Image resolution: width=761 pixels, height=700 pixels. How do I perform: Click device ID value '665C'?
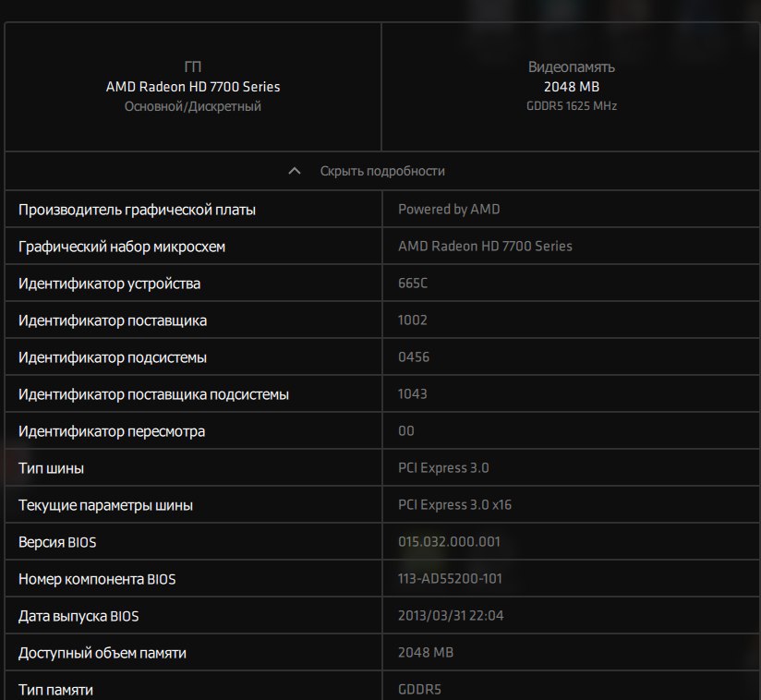pyautogui.click(x=413, y=283)
